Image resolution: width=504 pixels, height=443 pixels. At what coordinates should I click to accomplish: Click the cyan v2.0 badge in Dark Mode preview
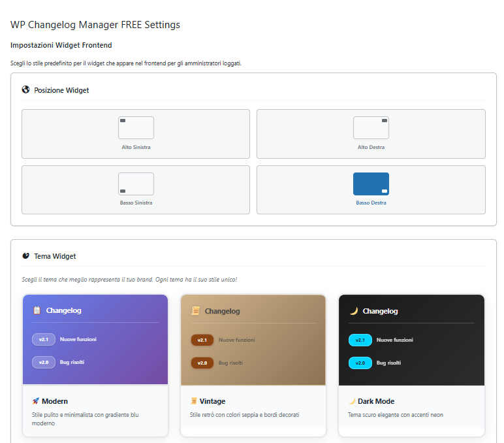(360, 363)
